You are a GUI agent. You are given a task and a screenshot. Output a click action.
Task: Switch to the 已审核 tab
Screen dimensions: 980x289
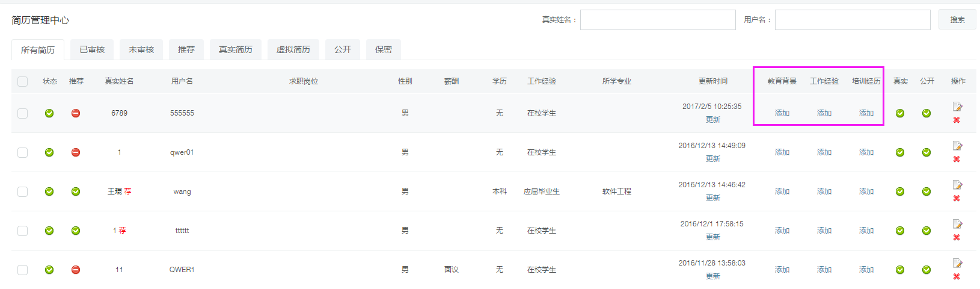(x=92, y=49)
